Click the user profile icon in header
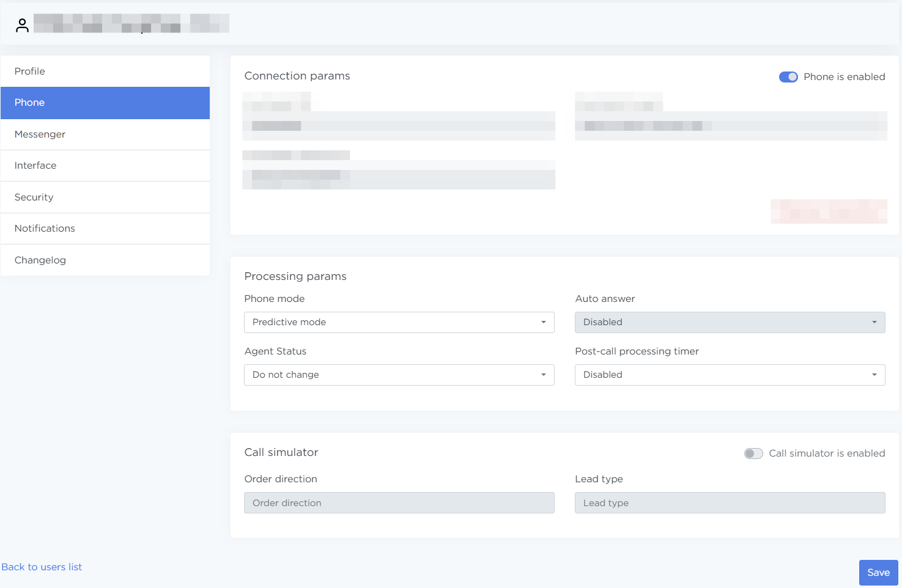The height and width of the screenshot is (588, 902). point(22,25)
